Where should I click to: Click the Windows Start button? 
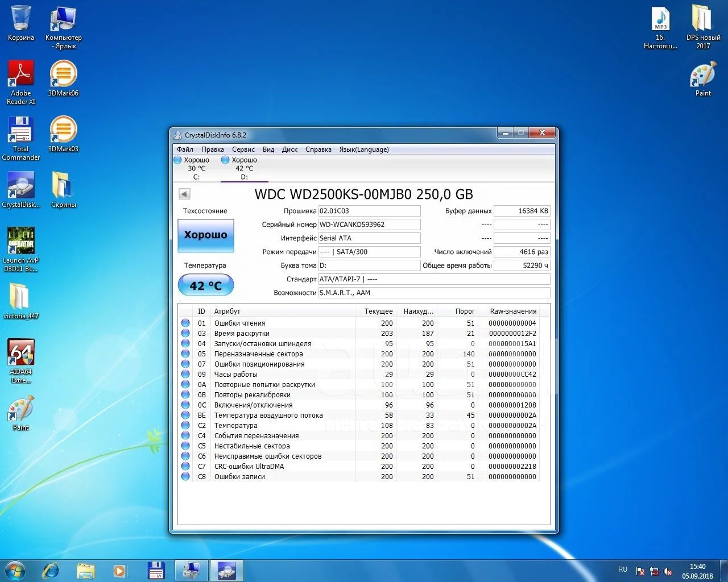point(15,569)
